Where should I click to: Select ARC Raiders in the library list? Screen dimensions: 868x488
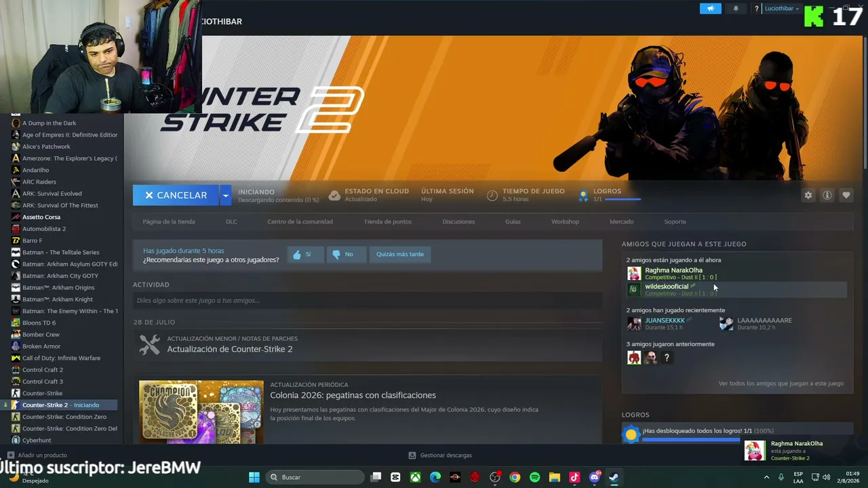(39, 182)
